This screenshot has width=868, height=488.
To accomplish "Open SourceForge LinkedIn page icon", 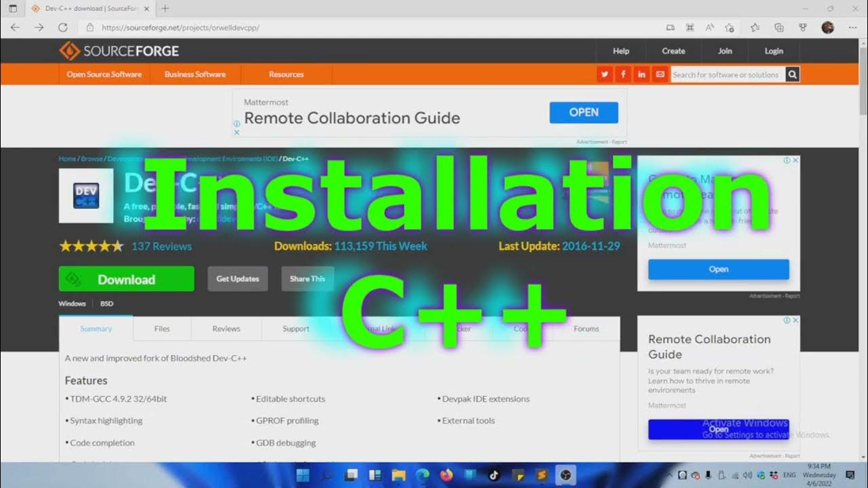I will point(641,75).
